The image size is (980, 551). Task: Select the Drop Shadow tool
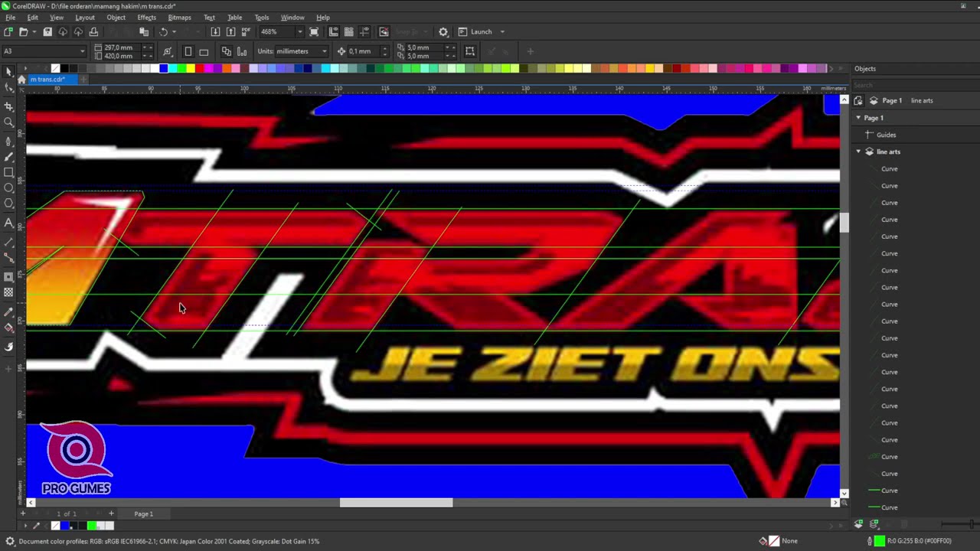(x=9, y=276)
